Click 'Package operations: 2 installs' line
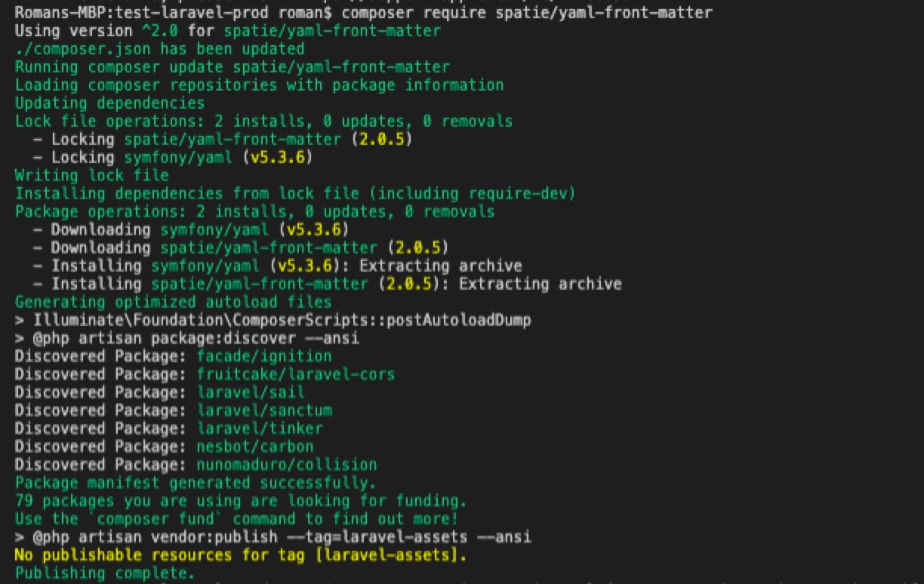Screen dimensions: 924x584 click(255, 212)
